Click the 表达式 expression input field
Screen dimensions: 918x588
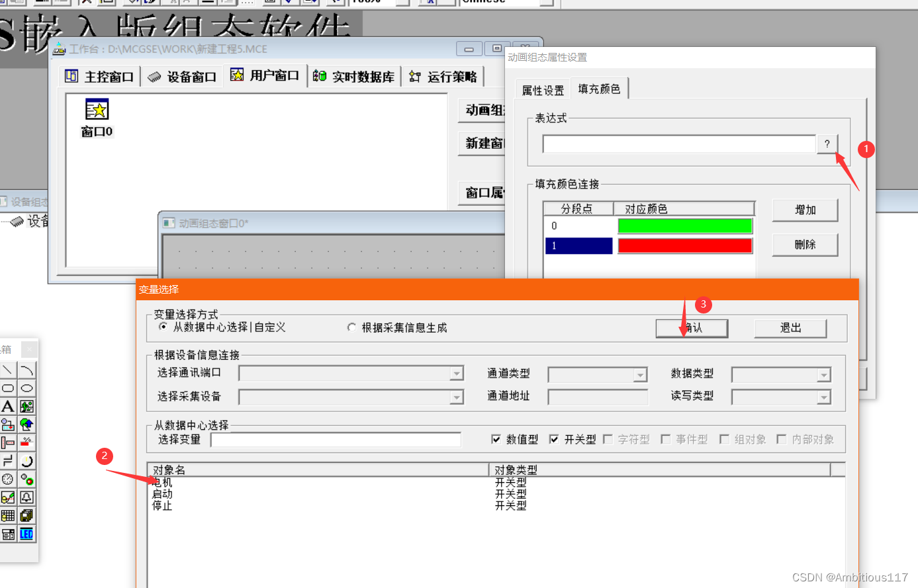(679, 144)
